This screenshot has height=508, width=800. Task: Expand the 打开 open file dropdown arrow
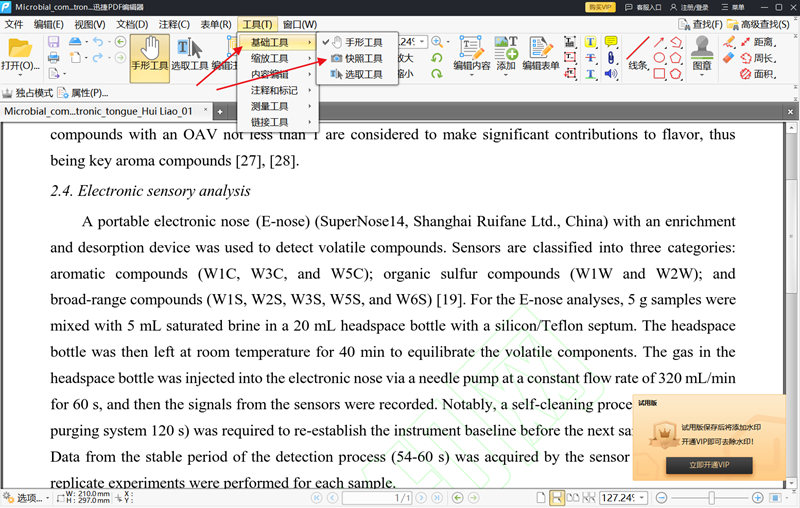[x=20, y=75]
